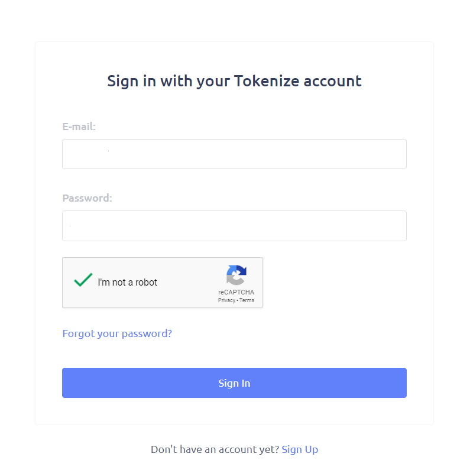Click the "Don't have an account yet?" text
Screen dimensions: 457x476
(x=215, y=449)
